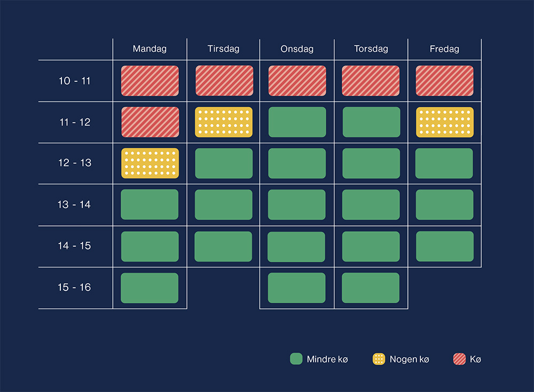Click the Nogen kø legend label

click(409, 359)
